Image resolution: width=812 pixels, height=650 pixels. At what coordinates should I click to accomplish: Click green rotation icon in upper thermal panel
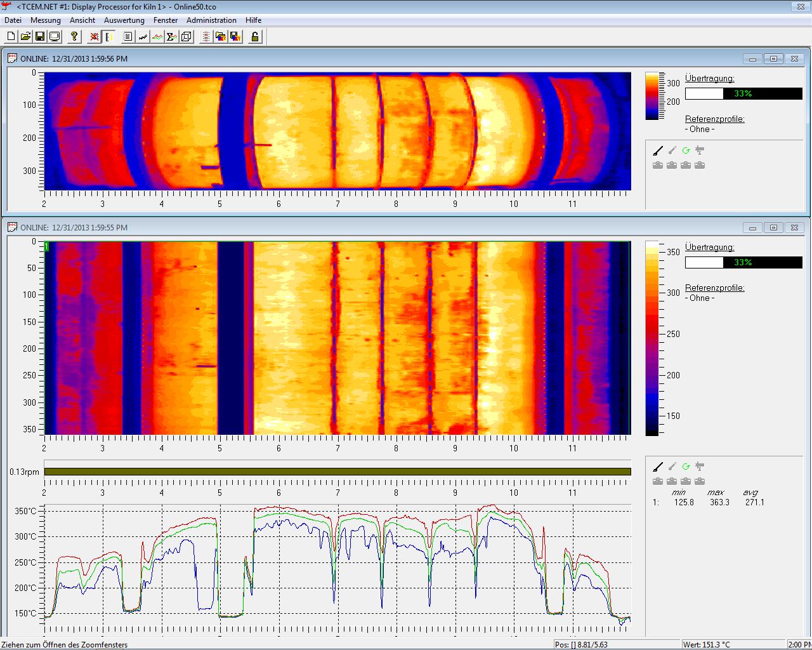[x=686, y=150]
